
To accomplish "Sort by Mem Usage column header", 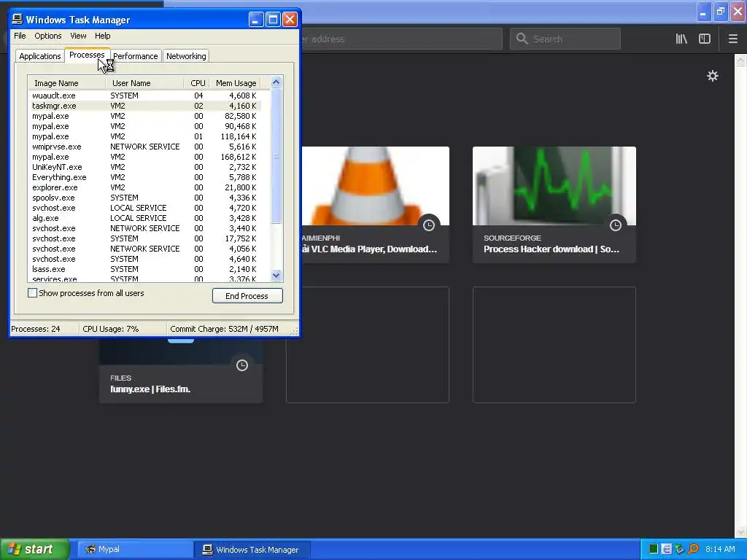I will tap(236, 83).
